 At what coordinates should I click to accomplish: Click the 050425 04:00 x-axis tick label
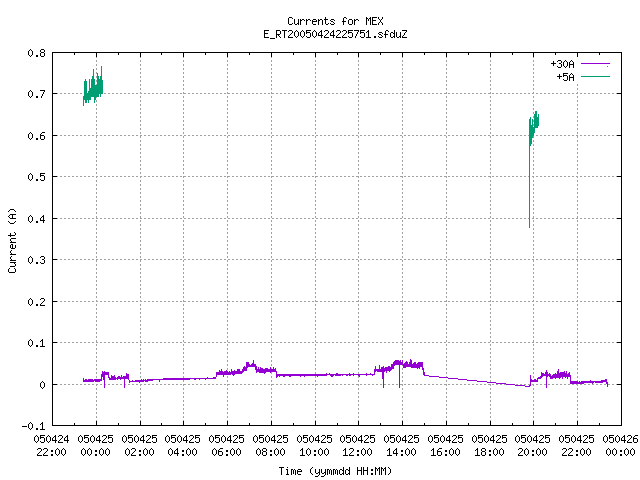tap(183, 446)
